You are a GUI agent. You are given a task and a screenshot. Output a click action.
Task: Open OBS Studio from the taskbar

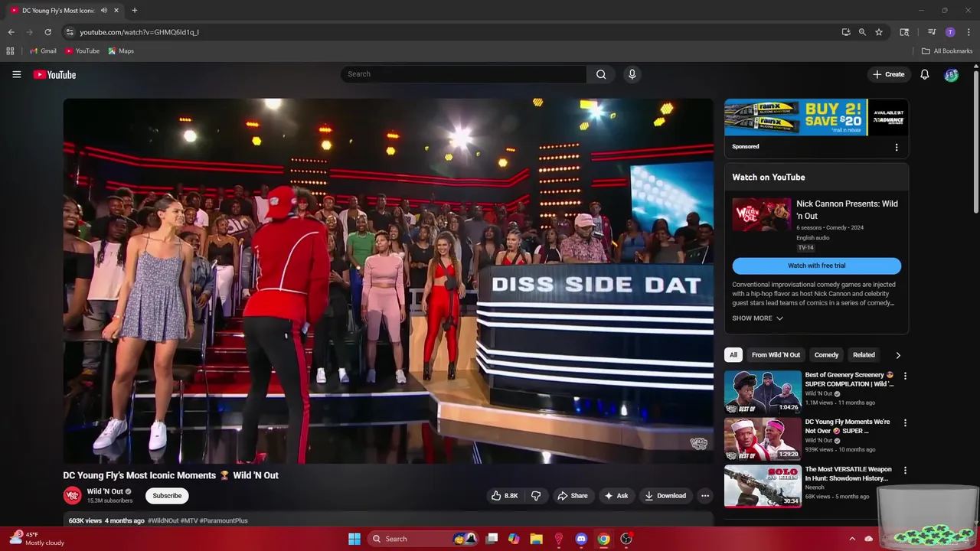(626, 539)
